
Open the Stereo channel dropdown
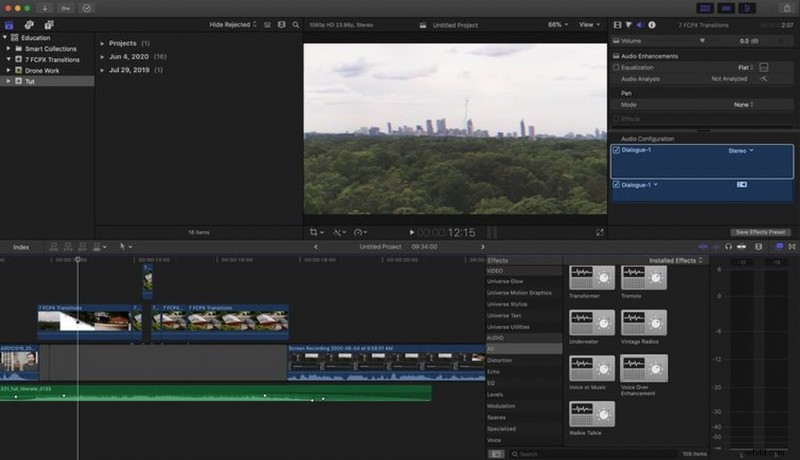pyautogui.click(x=740, y=150)
